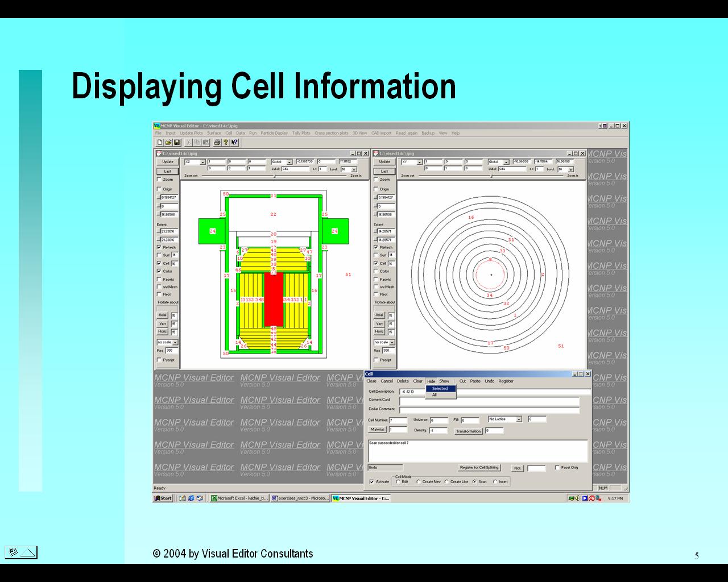This screenshot has height=582, width=728.
Task: Open no scale dropdown in right plot
Action: pyautogui.click(x=392, y=342)
